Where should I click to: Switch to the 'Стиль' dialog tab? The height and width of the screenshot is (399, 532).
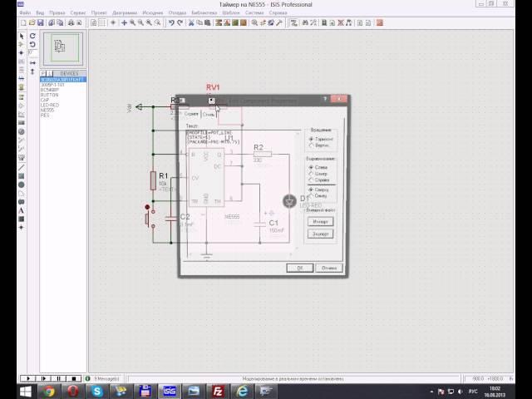point(209,115)
